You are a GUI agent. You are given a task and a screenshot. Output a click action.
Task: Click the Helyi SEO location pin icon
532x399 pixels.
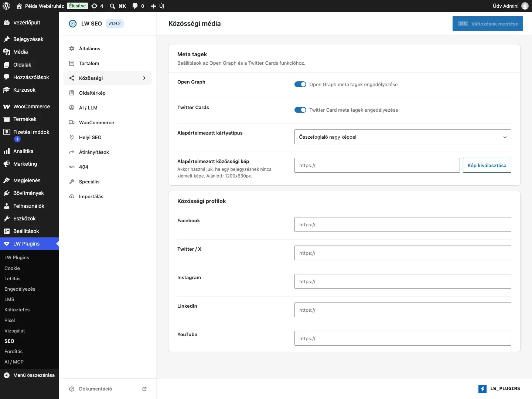(x=72, y=137)
